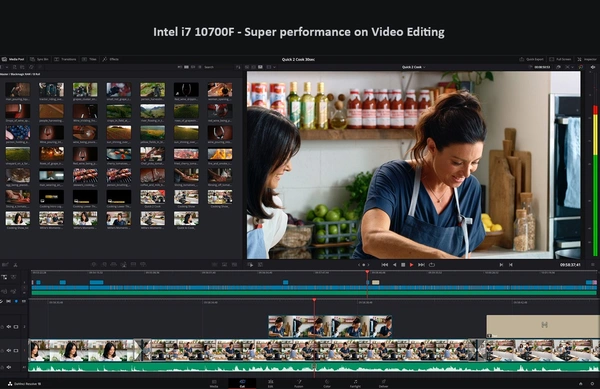Click the viewer timecode field at top right
Screen dimensions: 600x389
542,67
